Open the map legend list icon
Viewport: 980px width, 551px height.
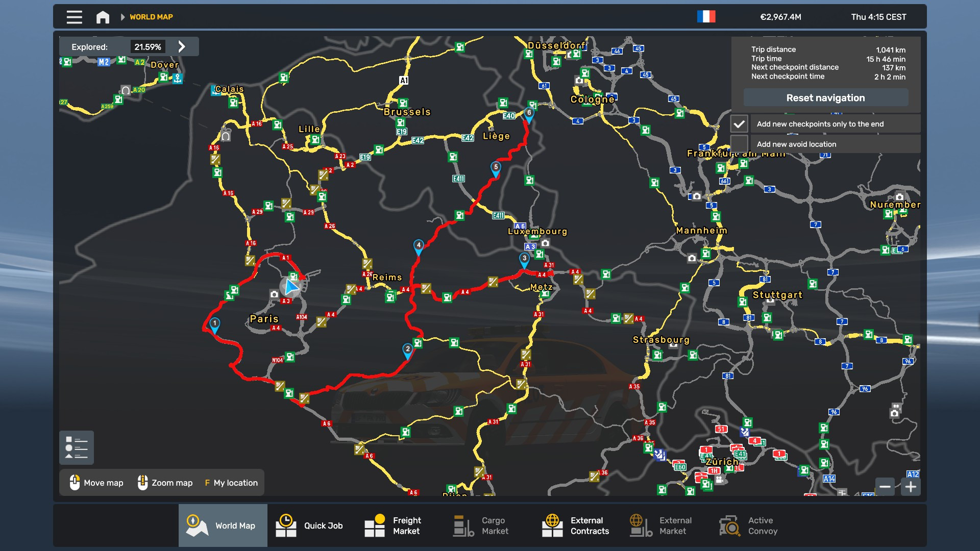coord(77,447)
